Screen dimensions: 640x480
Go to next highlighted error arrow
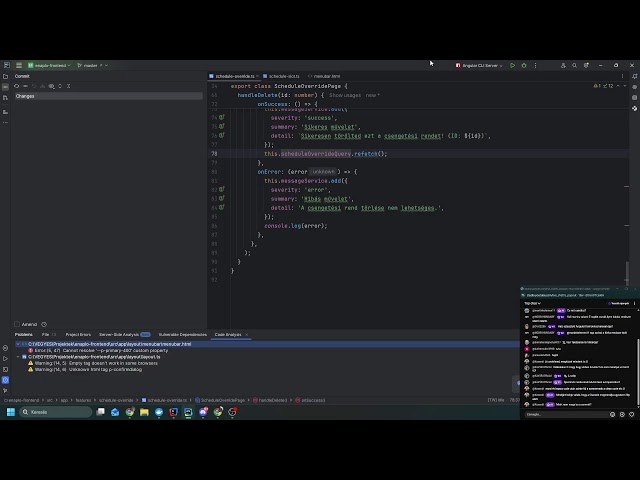[x=625, y=86]
